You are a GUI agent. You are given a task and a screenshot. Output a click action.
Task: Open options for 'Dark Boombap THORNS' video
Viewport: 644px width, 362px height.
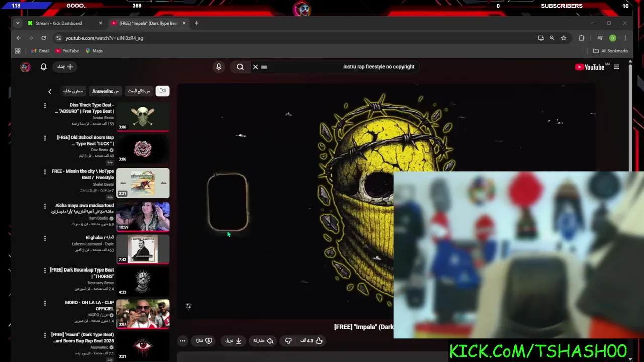(x=45, y=270)
